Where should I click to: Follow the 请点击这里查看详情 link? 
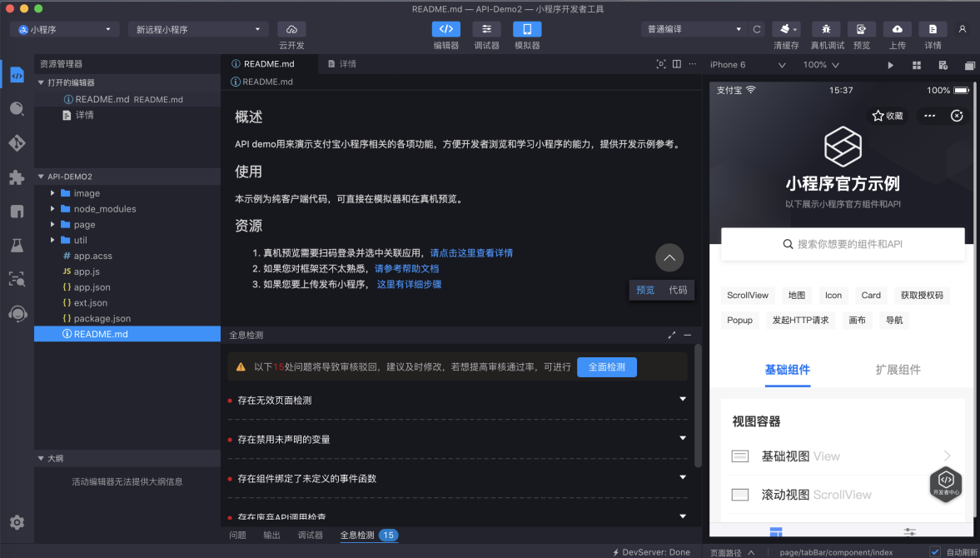(472, 253)
